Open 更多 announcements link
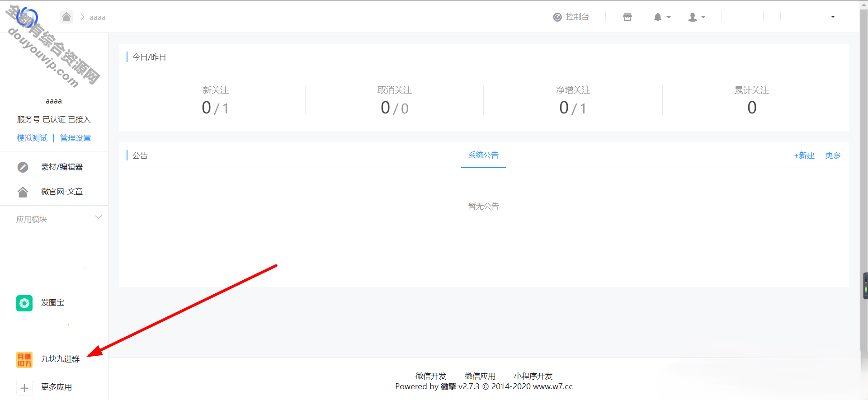This screenshot has width=868, height=400. (x=833, y=155)
